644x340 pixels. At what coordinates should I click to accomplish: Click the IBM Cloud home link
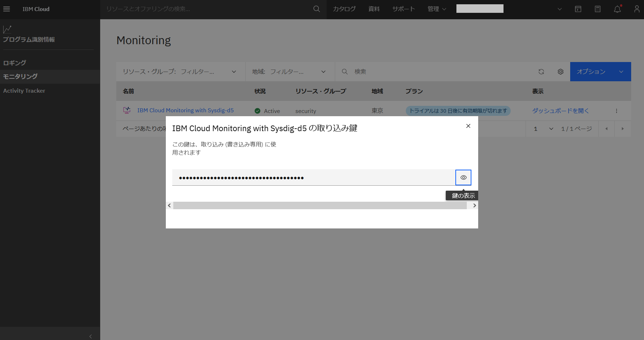[36, 9]
